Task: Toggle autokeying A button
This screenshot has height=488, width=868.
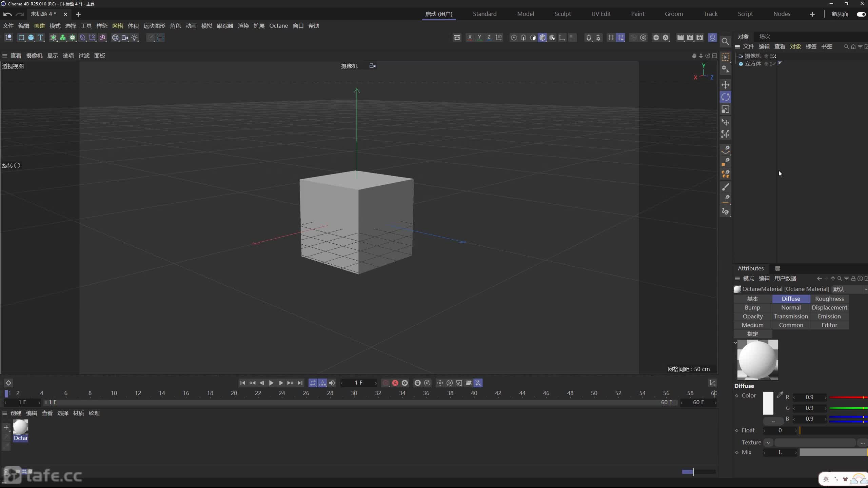Action: 395,383
